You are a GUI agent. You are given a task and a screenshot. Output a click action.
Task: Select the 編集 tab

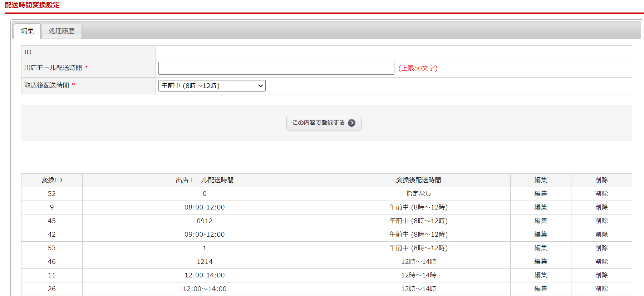(27, 31)
